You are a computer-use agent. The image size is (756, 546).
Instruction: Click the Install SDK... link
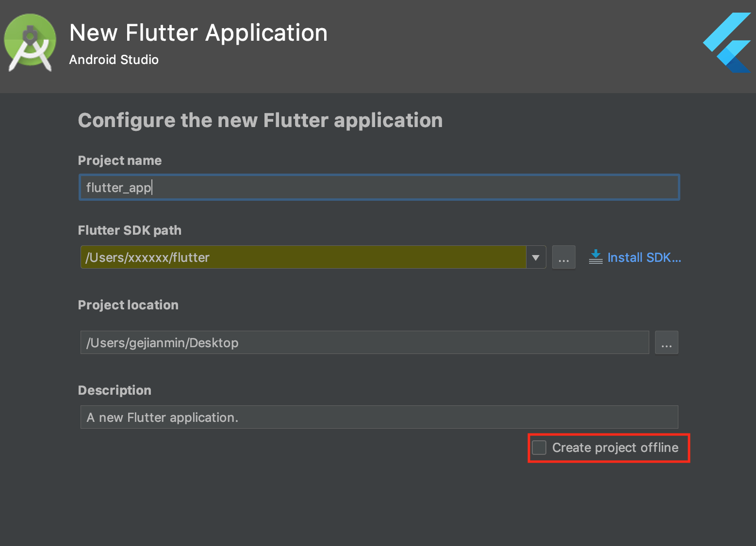644,257
